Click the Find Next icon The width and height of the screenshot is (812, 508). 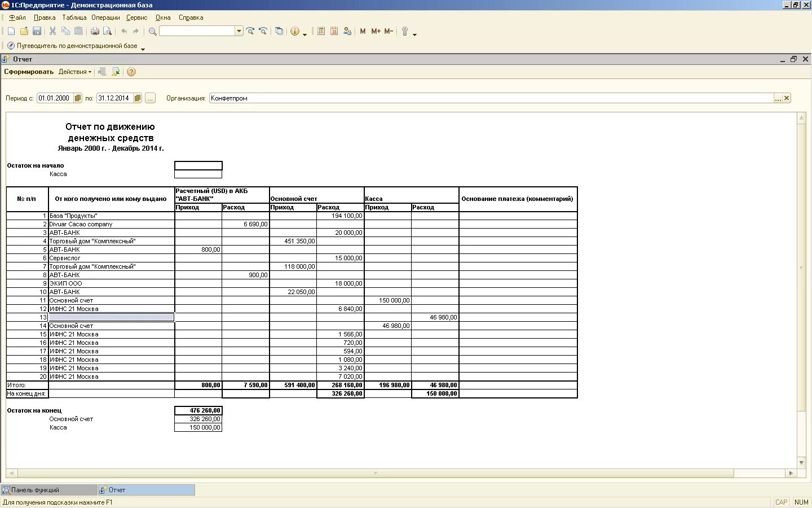pos(250,32)
